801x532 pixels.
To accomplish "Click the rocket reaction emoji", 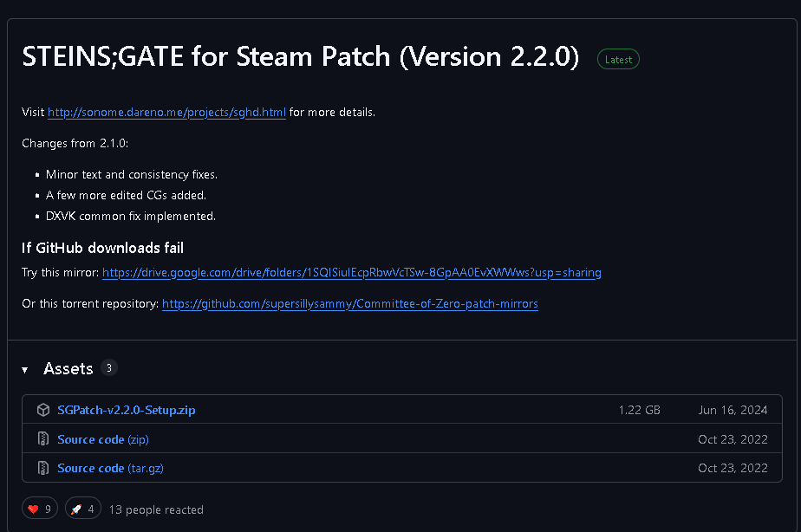I will point(76,509).
